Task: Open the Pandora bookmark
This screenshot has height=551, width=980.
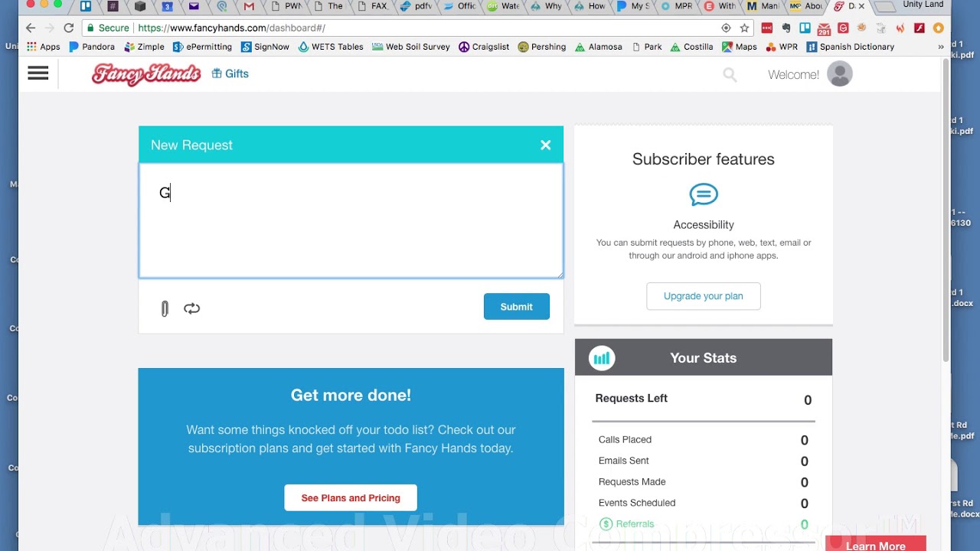Action: tap(92, 47)
